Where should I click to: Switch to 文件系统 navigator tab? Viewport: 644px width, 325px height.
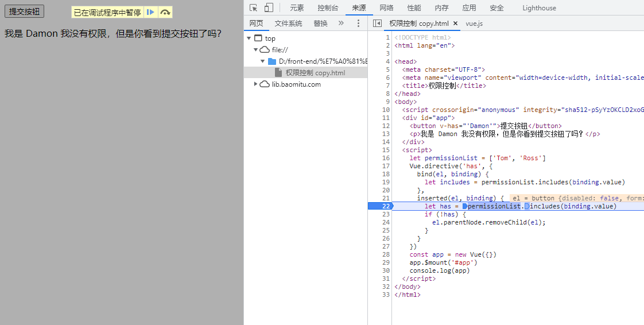point(288,24)
